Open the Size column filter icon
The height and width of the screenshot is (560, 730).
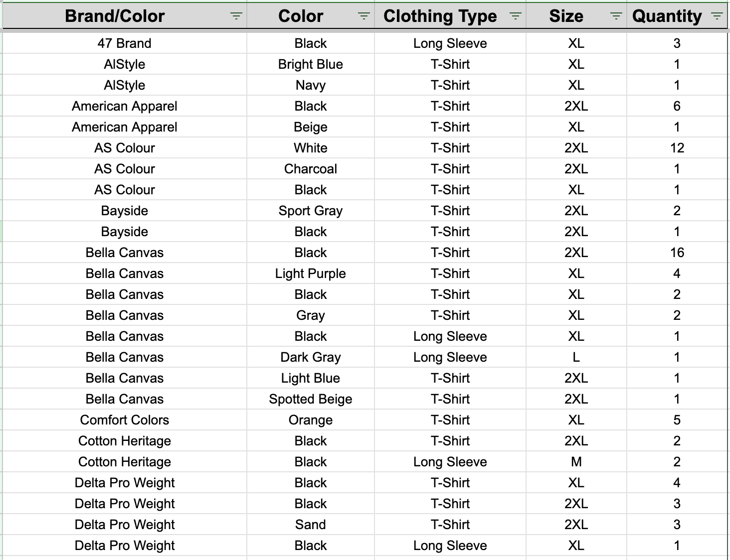point(616,16)
